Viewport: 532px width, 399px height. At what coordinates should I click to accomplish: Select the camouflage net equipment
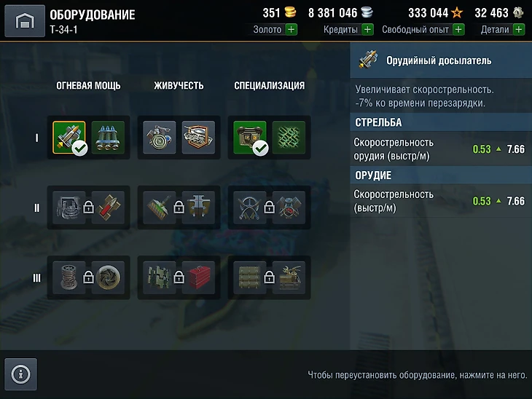click(x=289, y=138)
